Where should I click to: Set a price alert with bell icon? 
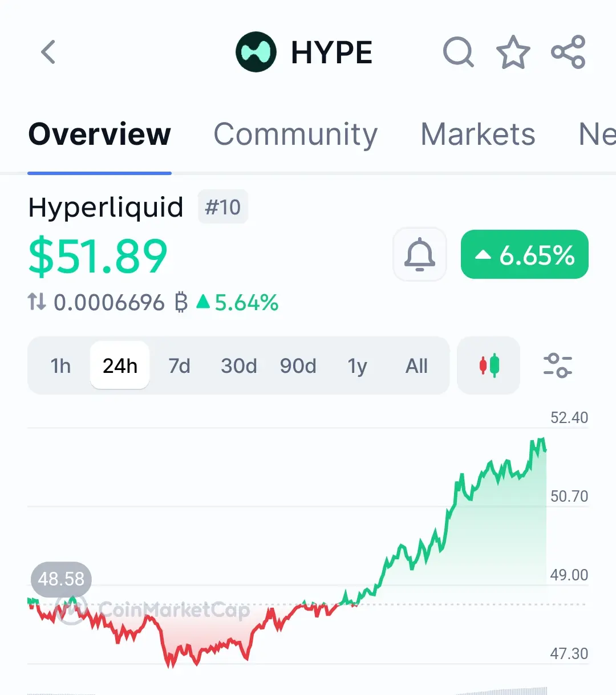coord(420,254)
